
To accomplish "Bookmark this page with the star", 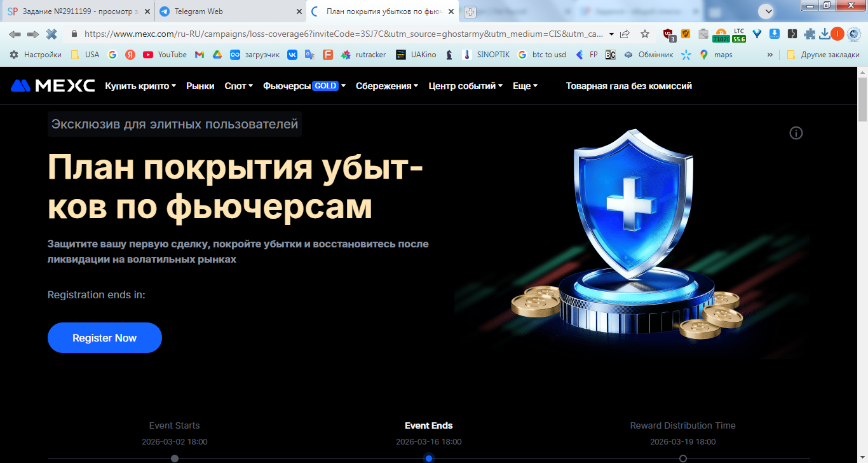I will [x=645, y=34].
